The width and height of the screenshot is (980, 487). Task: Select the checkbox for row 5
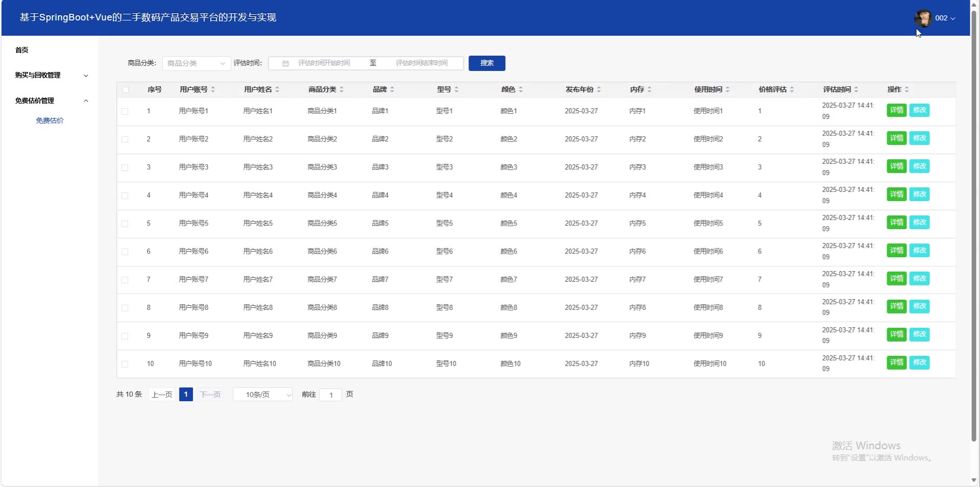coord(125,224)
